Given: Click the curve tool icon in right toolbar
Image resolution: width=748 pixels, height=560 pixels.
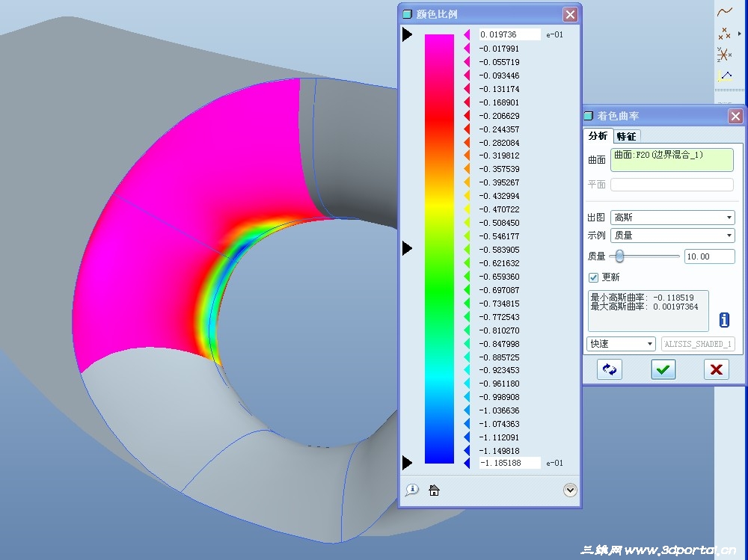Looking at the screenshot, I should click(725, 12).
